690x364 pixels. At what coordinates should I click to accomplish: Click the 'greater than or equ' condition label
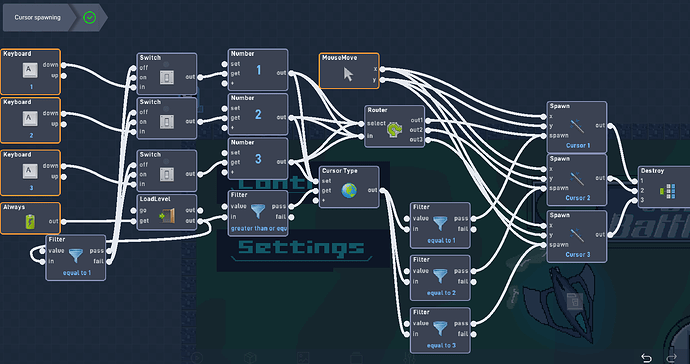tap(258, 228)
